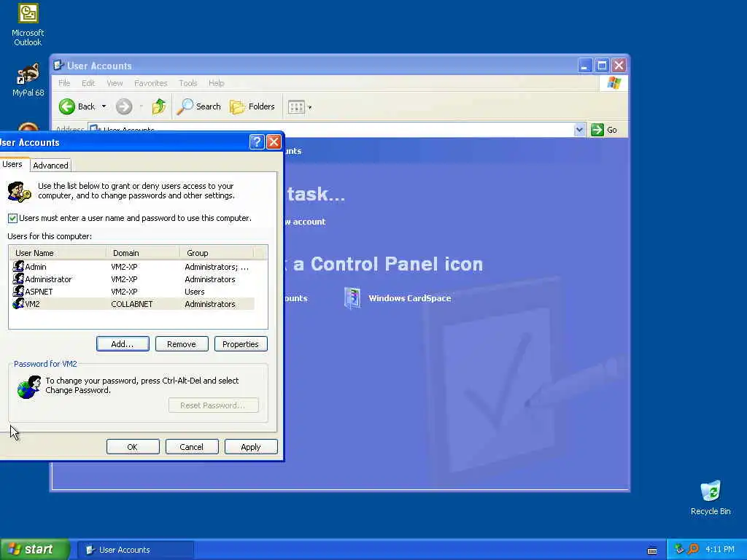Uncheck users must enter a user name checkbox

(x=13, y=218)
